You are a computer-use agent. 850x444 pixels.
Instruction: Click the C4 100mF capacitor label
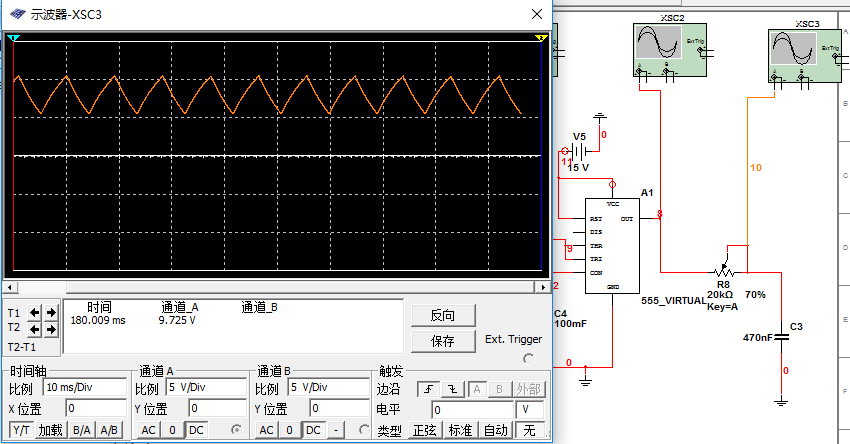tap(570, 319)
